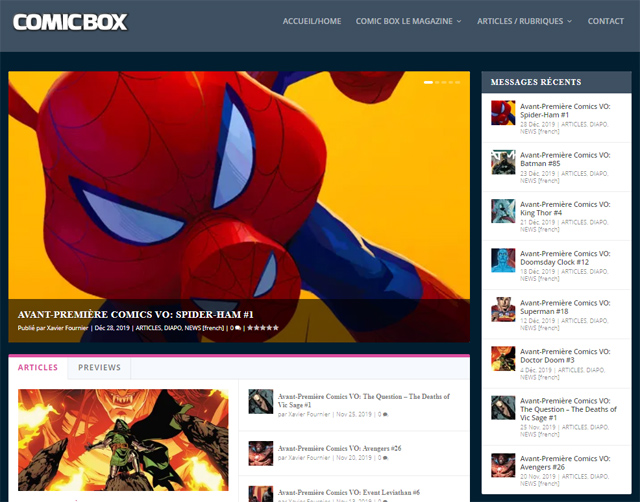Open Avengers #26 article in Articles list
640x502 pixels.
[x=340, y=448]
